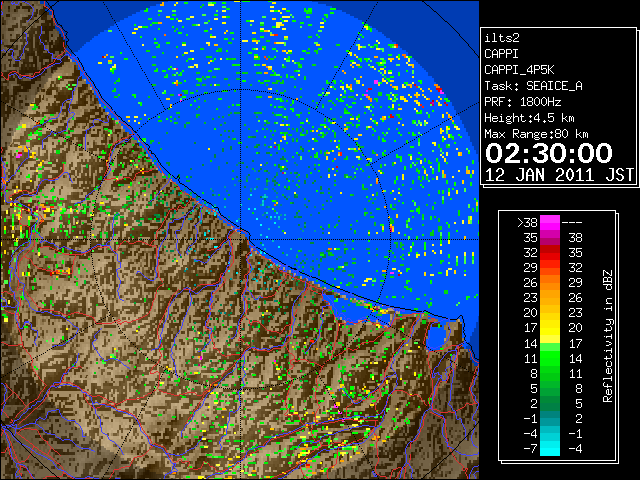Image resolution: width=640 pixels, height=480 pixels.
Task: Click the red 32–35 dBZ legend swatch
Action: coord(550,253)
